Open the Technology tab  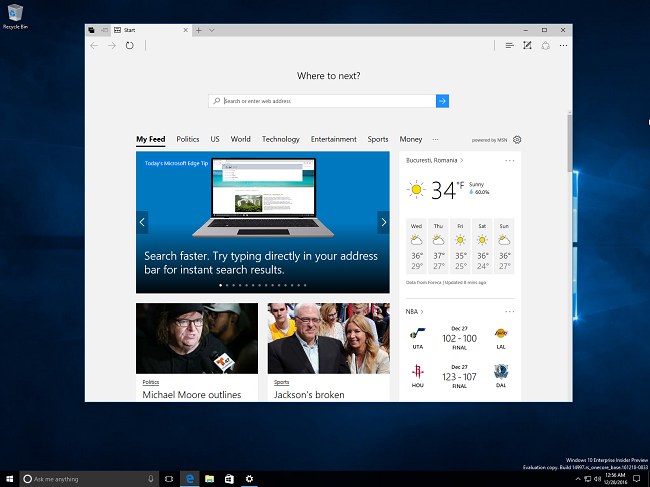(281, 139)
